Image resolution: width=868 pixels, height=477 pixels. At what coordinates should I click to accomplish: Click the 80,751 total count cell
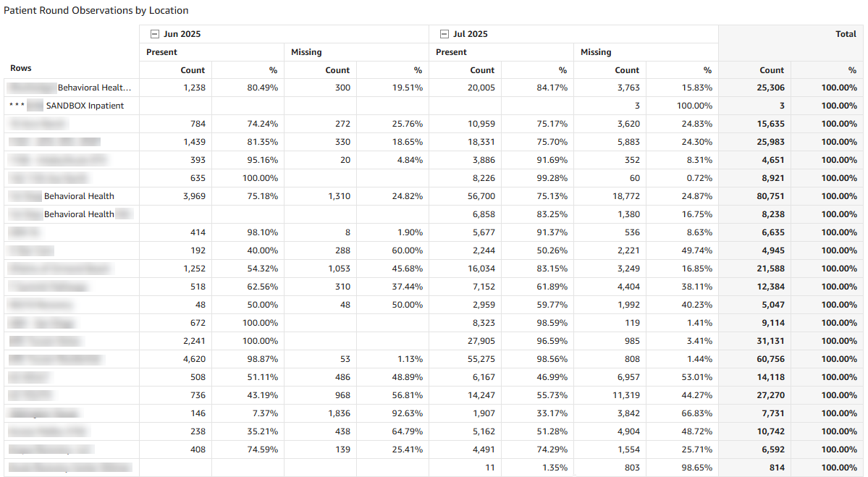coord(769,196)
